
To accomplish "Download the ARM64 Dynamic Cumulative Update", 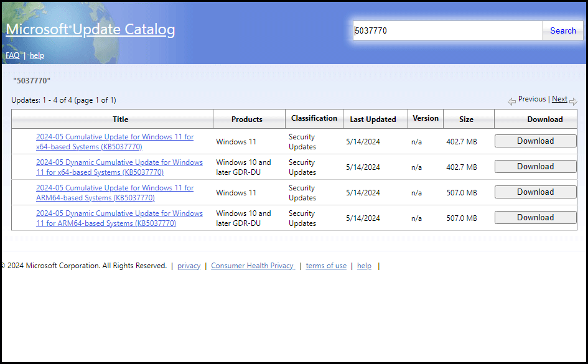I will [x=536, y=217].
